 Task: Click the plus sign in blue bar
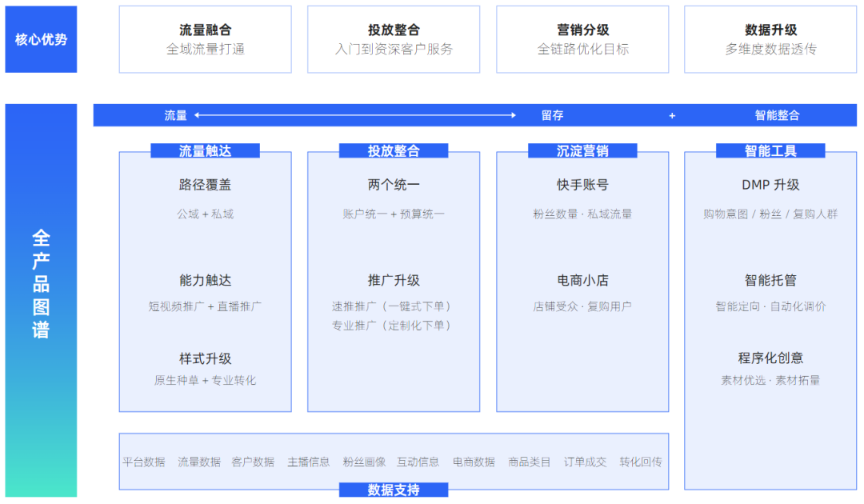672,116
